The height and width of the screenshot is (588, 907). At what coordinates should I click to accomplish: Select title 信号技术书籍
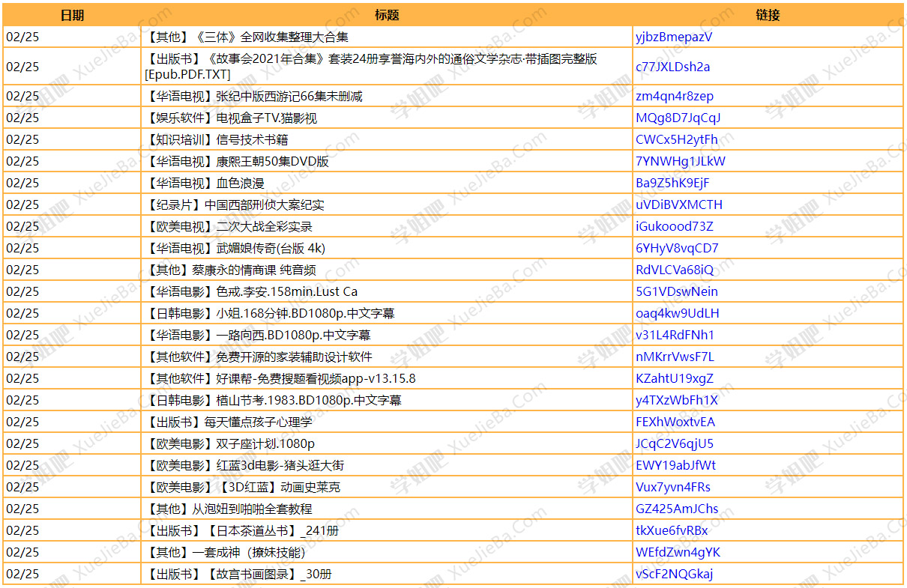[x=253, y=139]
